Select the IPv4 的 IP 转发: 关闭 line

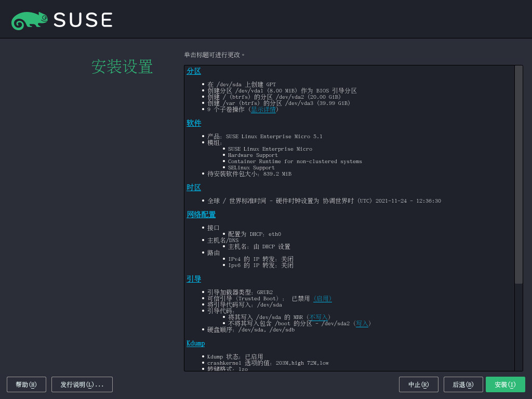click(261, 259)
